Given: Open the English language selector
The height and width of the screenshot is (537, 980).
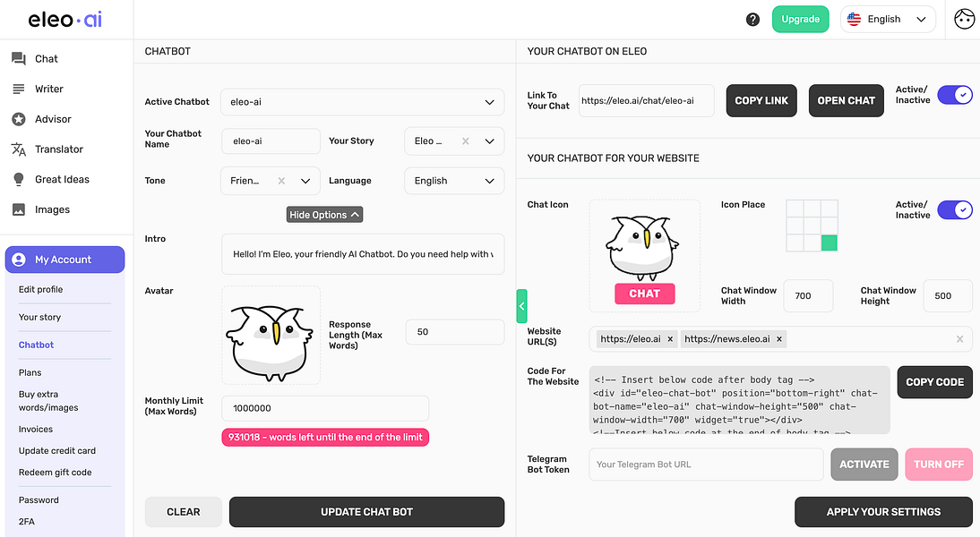Looking at the screenshot, I should pos(888,18).
